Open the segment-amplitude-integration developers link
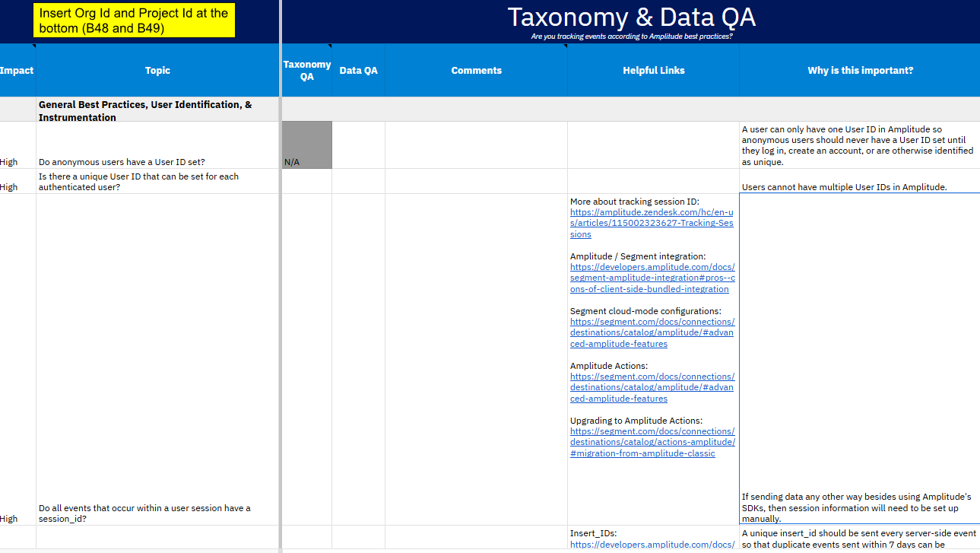 pos(652,278)
